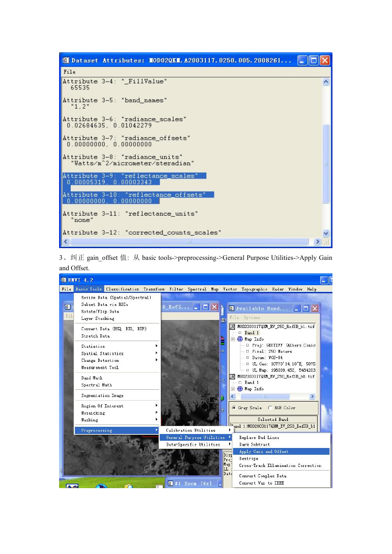392x554 pixels.
Task: Open the Spectral menu
Action: click(x=197, y=289)
